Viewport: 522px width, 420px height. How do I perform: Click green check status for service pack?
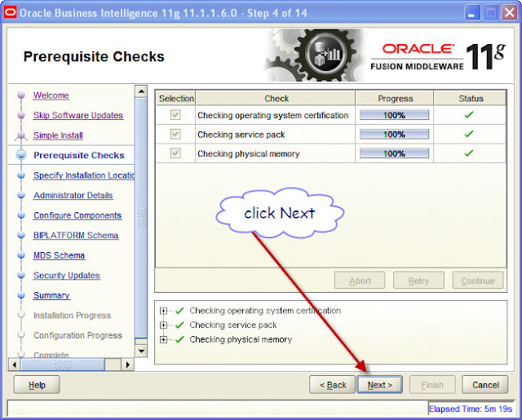469,134
